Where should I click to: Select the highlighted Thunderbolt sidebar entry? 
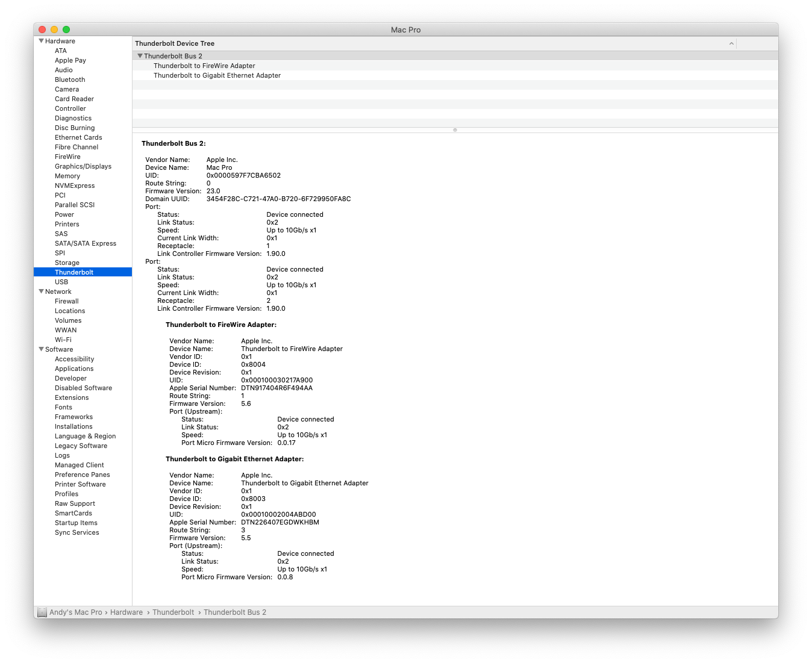tap(83, 272)
